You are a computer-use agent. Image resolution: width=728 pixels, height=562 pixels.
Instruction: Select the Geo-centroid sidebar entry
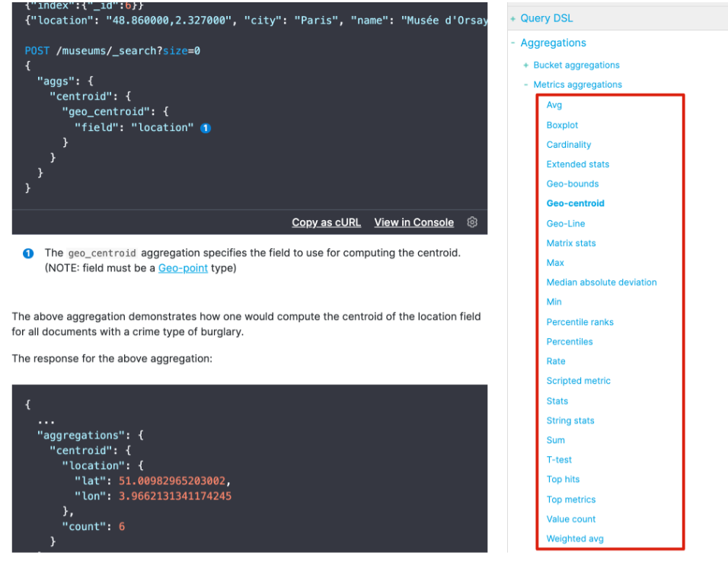(x=575, y=203)
